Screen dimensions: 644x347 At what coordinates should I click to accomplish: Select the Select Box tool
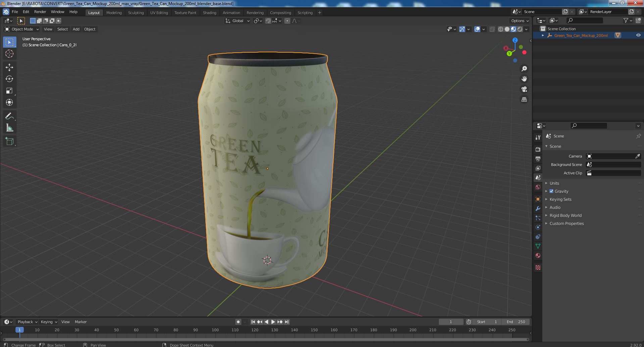tap(9, 42)
